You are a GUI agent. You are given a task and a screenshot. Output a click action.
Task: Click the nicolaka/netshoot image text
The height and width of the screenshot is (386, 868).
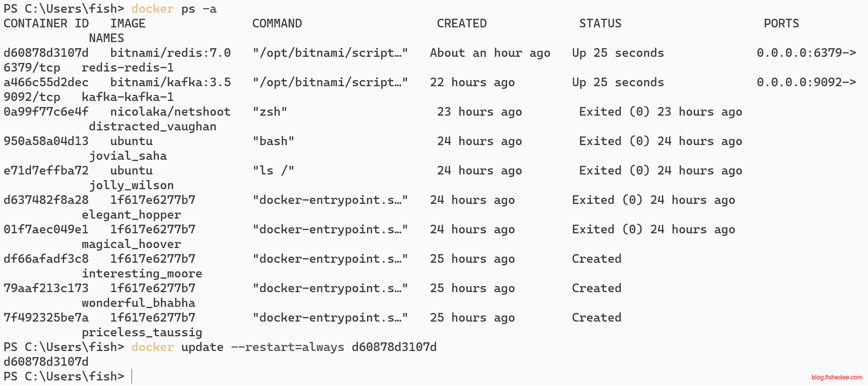[170, 112]
